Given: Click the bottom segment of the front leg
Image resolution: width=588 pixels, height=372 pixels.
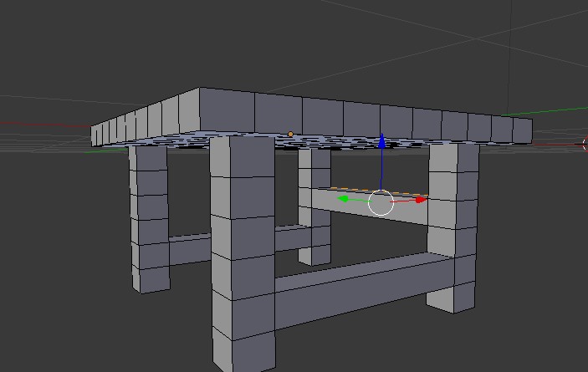Looking at the screenshot, I should coord(244,349).
